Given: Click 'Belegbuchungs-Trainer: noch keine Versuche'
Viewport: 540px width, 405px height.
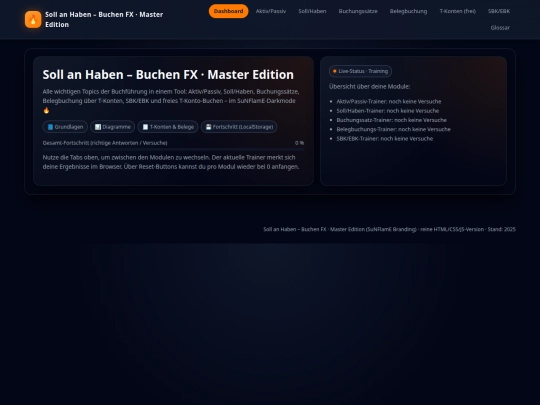Looking at the screenshot, I should click(394, 129).
